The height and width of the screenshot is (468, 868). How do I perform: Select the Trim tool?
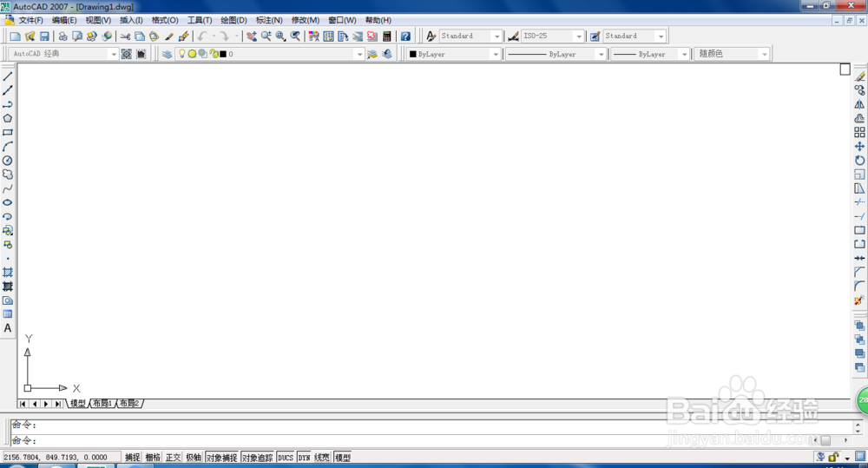coord(859,202)
